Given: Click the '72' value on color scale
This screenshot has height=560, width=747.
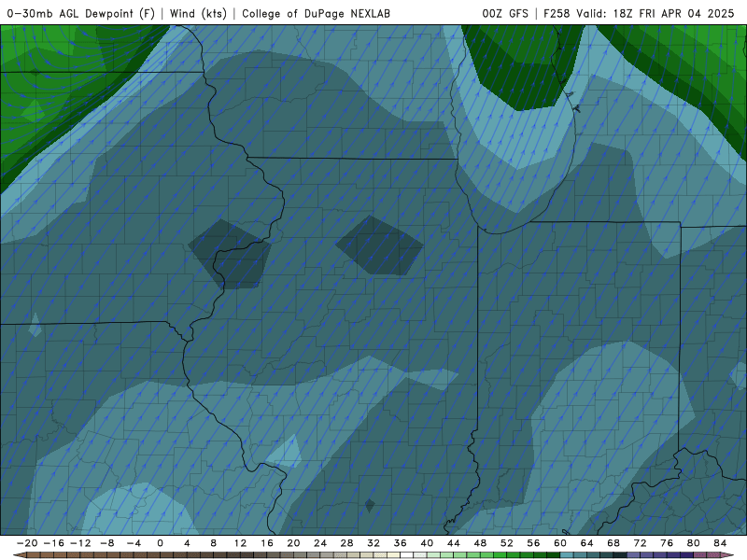Looking at the screenshot, I should pos(641,543).
